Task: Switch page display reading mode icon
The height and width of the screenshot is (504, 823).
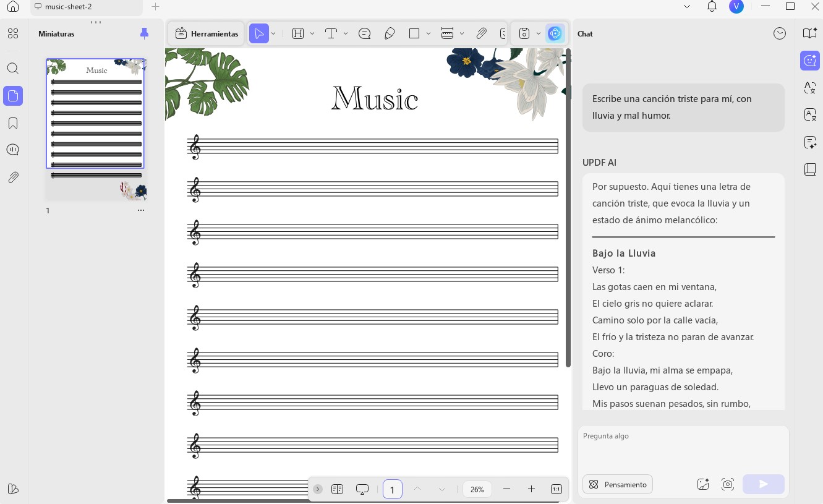Action: click(337, 489)
